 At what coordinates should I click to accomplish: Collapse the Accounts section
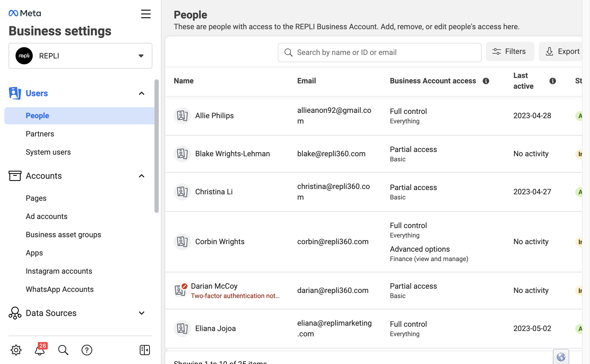click(x=142, y=176)
